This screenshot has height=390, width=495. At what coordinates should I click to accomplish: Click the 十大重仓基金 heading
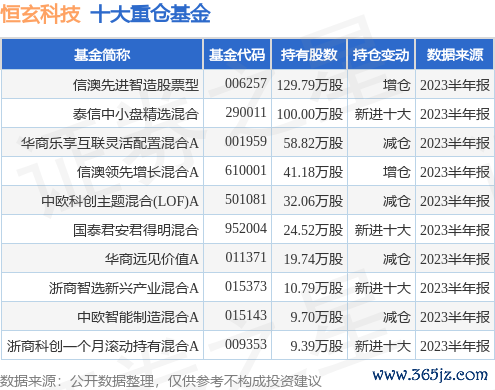[x=151, y=14]
